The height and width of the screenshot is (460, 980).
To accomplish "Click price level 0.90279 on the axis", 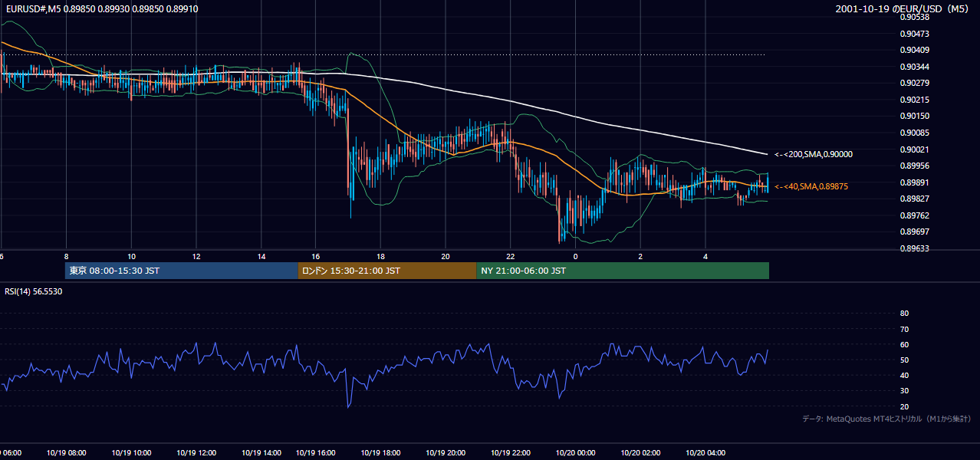I will click(x=914, y=83).
